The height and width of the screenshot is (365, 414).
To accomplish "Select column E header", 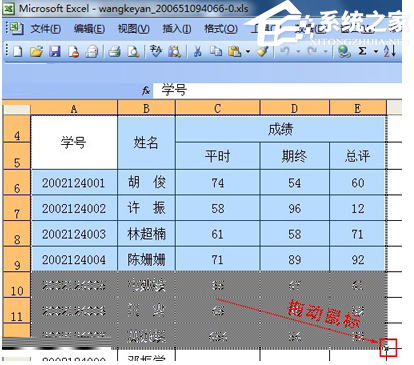I will (x=358, y=109).
